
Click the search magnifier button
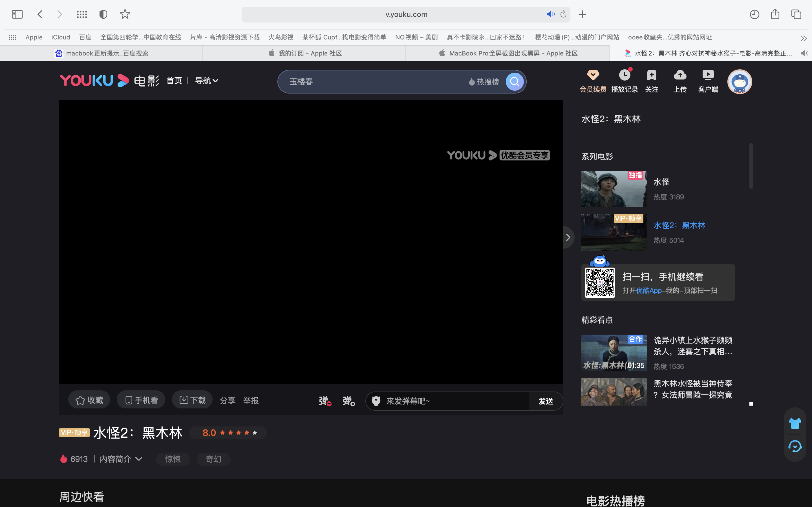pyautogui.click(x=514, y=81)
